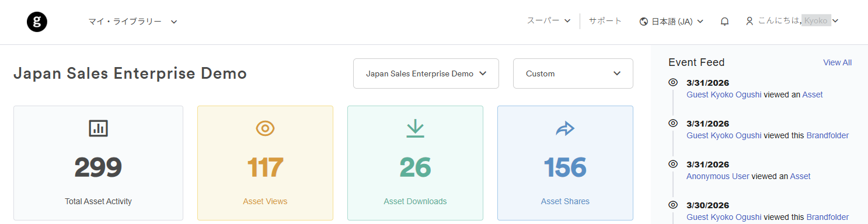Click the Japan Sales Enterprise Demo page title
The image size is (868, 224).
(130, 73)
